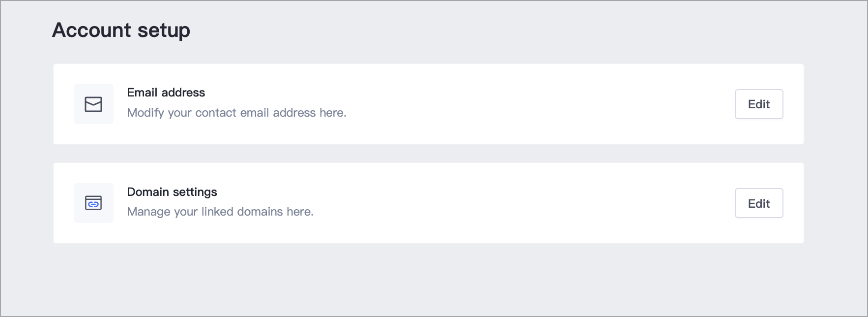Click the word "email" in the email description
Viewport: 868px width, 317px height.
click(255, 113)
